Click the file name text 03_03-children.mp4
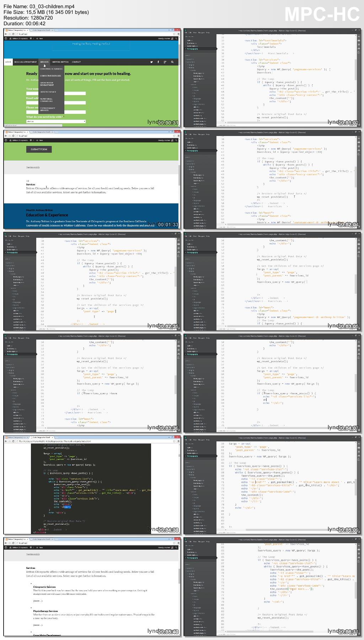364x640 pixels. pos(52,6)
